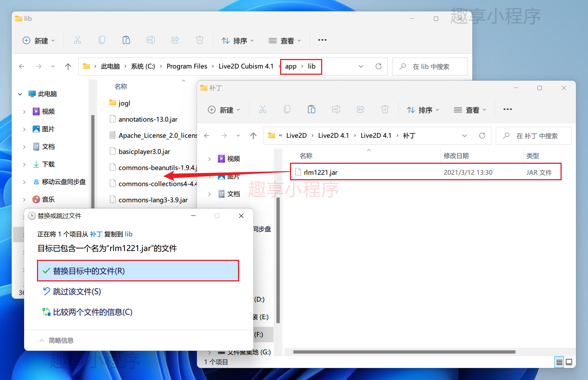Click app segment in lib breadcrumb
This screenshot has width=588, height=380.
coord(291,66)
